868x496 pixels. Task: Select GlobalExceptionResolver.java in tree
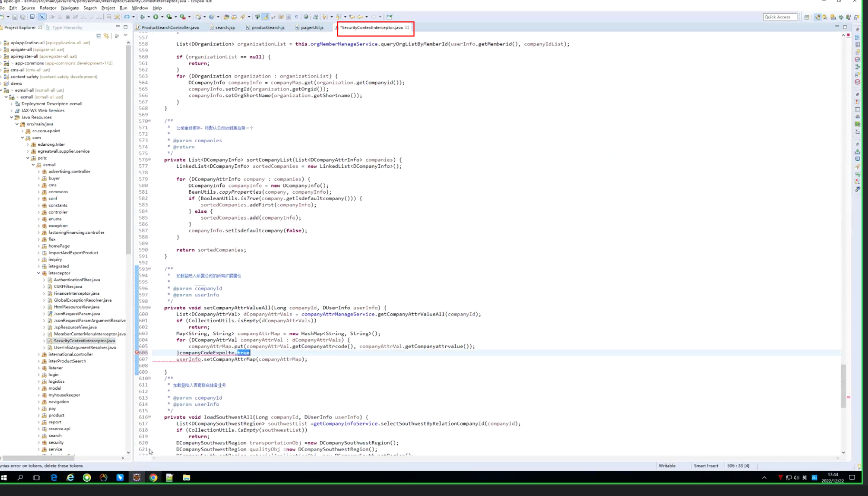tap(82, 300)
